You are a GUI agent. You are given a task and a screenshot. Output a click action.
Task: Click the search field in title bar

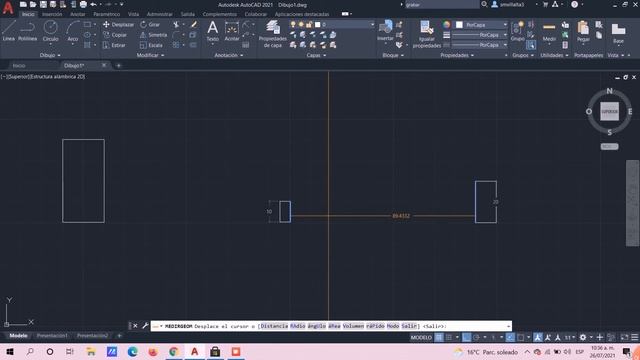coord(441,4)
